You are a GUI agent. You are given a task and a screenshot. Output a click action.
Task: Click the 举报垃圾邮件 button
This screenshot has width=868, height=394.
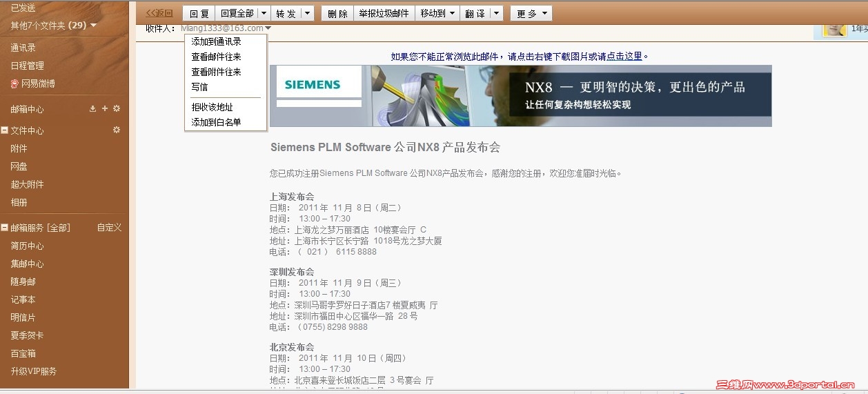tap(384, 13)
